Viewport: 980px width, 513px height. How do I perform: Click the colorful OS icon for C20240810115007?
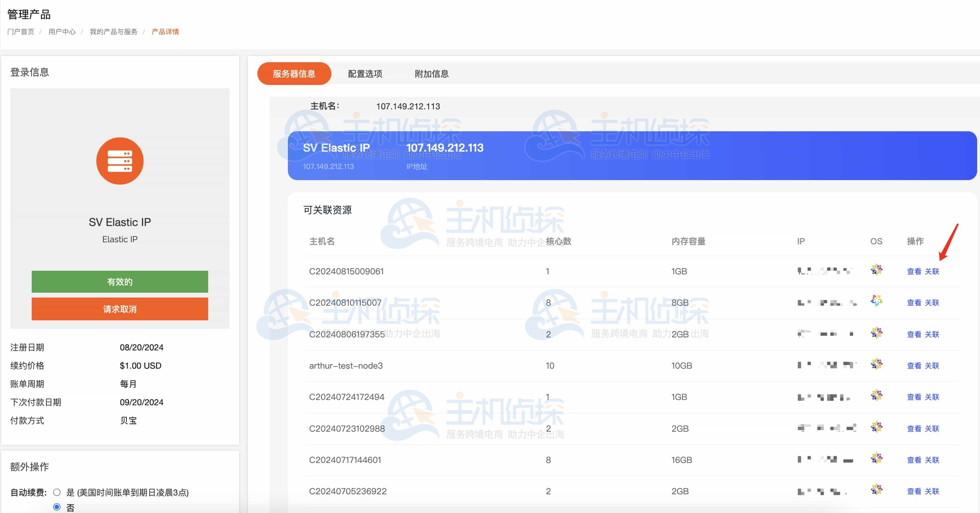(x=877, y=300)
